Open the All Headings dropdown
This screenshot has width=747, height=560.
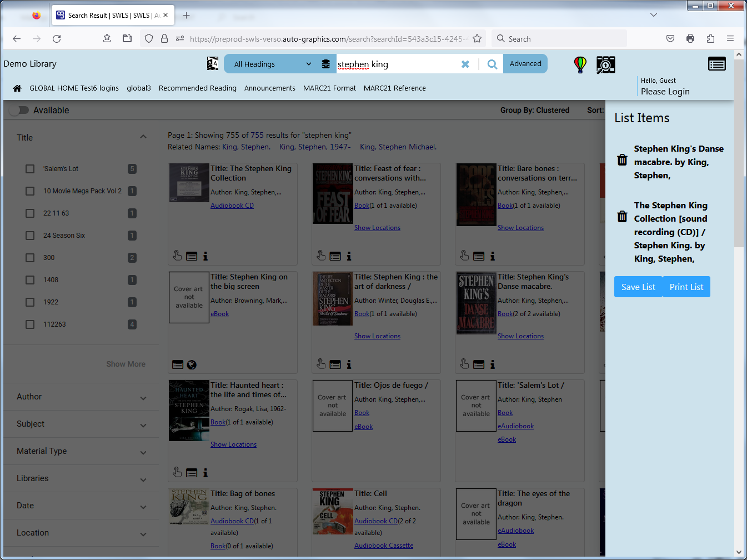(x=272, y=64)
